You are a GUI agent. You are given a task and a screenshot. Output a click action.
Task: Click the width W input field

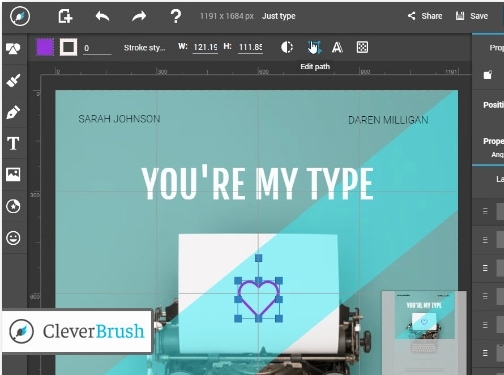[x=205, y=47]
